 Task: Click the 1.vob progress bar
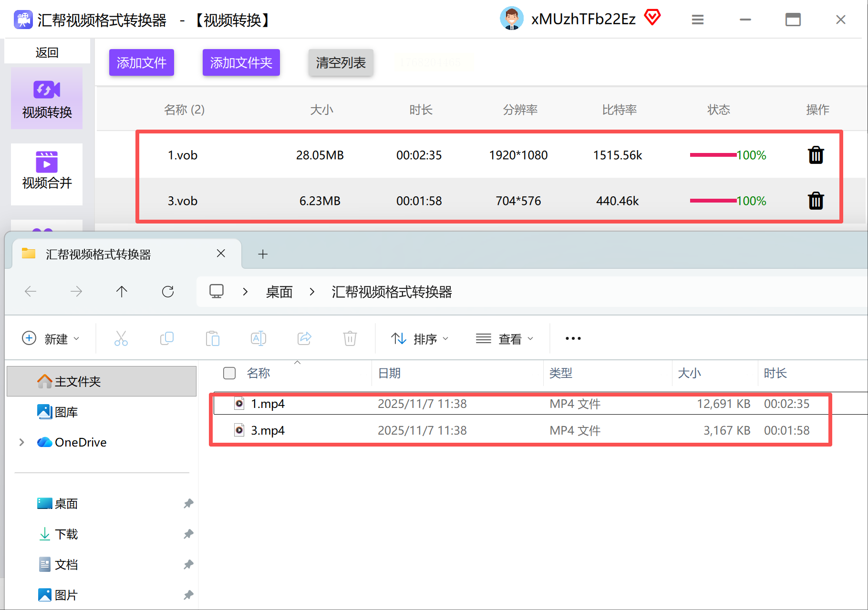point(713,155)
